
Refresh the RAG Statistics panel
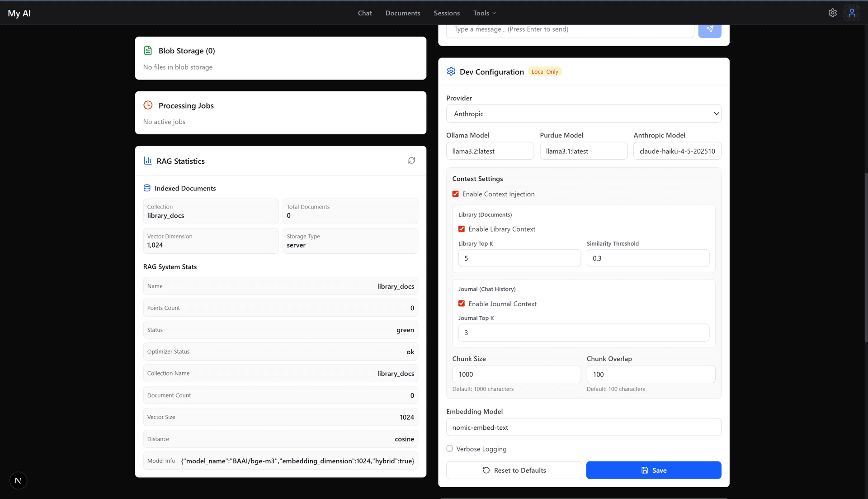411,161
